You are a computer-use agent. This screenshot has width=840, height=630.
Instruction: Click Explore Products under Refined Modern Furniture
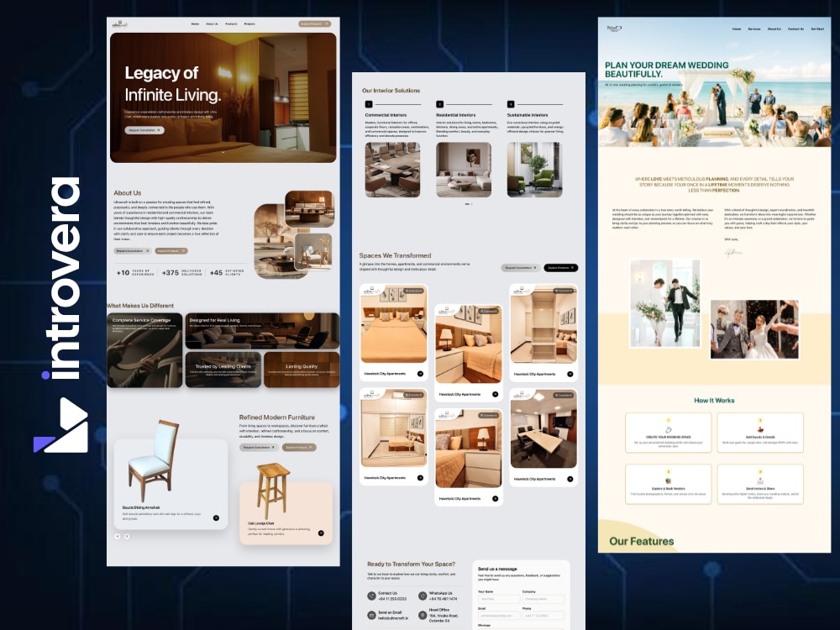point(299,448)
